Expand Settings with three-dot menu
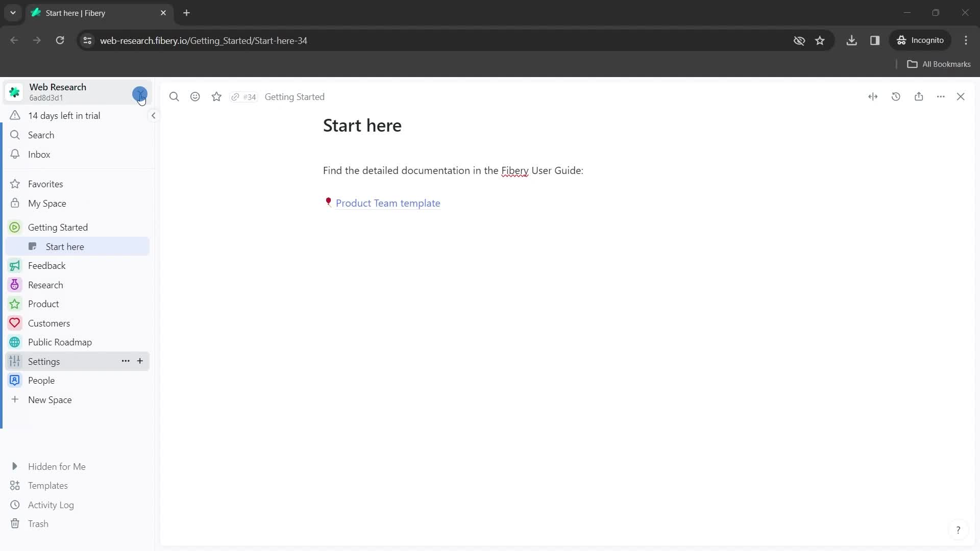980x551 pixels. point(126,361)
